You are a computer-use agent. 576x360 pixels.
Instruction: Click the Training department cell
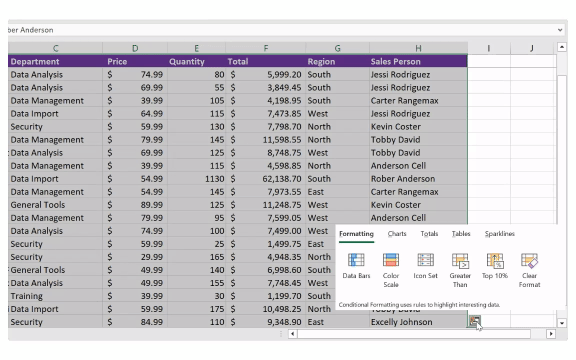[55, 296]
